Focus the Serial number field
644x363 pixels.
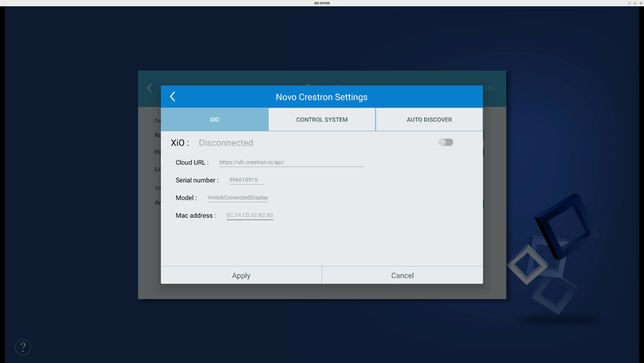(x=246, y=180)
